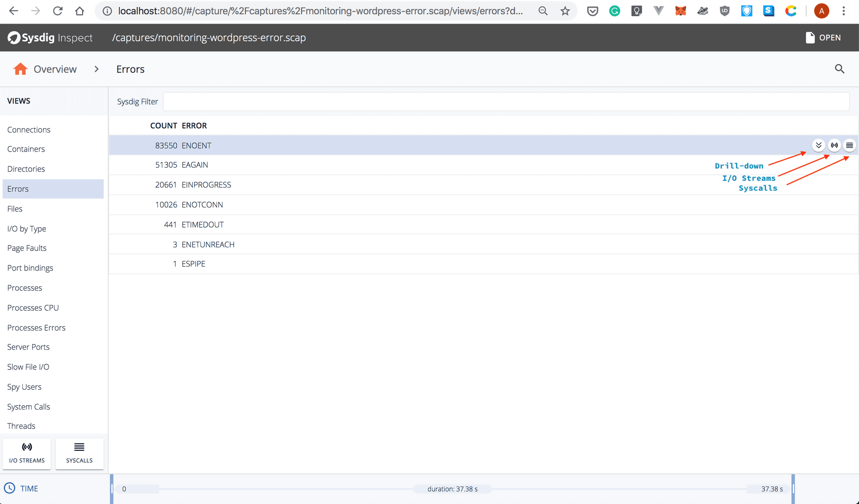
Task: Click the timeline right handle
Action: tap(793, 489)
